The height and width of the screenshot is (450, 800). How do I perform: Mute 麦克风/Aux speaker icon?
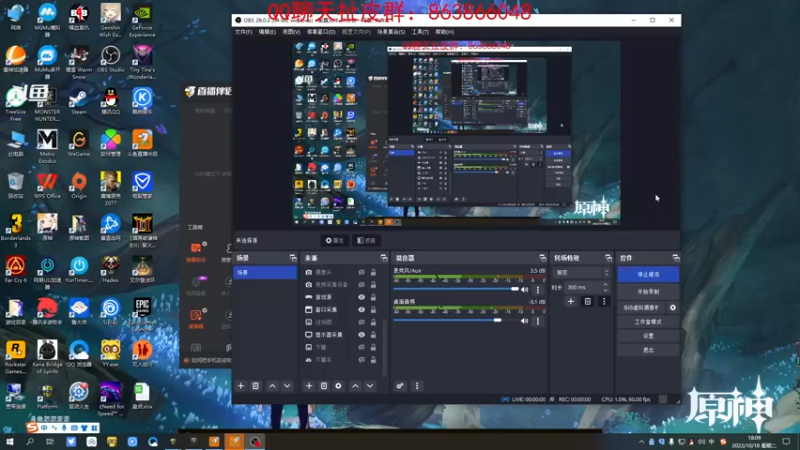[524, 290]
